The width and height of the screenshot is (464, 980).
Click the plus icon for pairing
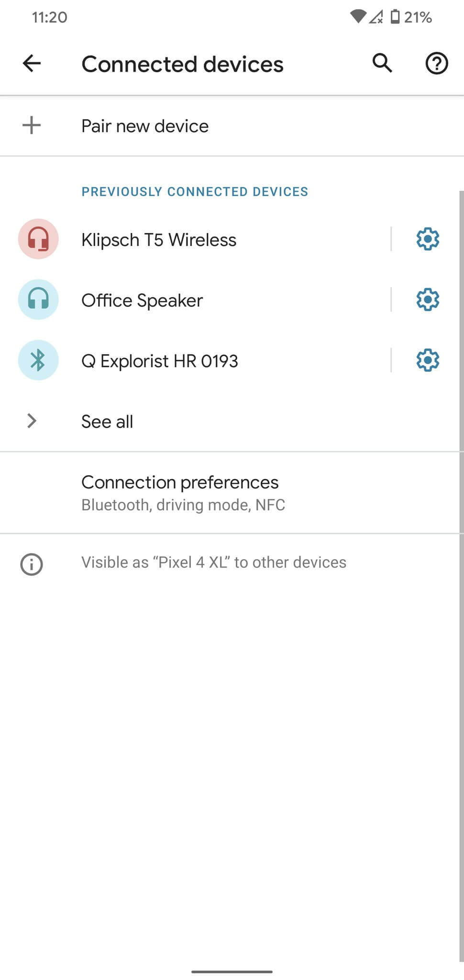click(x=32, y=126)
